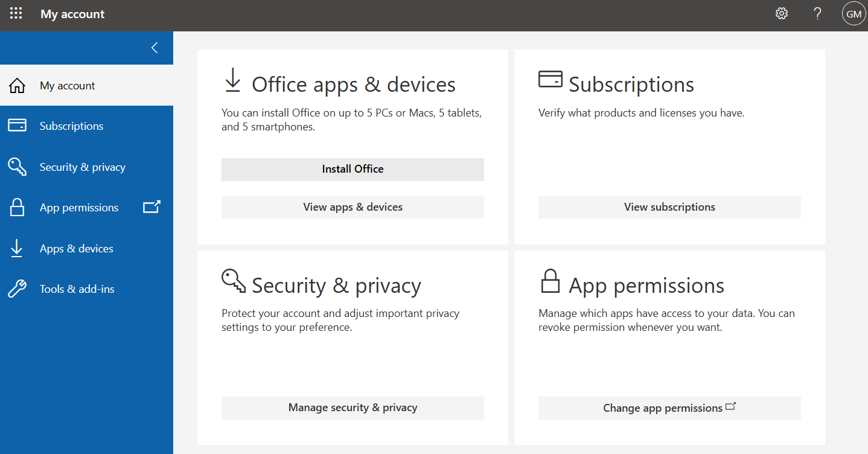This screenshot has width=868, height=454.
Task: Navigate to Apps & devices in sidebar
Action: (86, 249)
